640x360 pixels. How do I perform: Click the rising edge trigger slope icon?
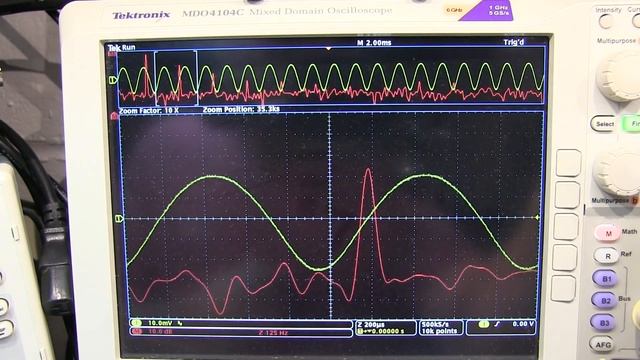click(497, 324)
